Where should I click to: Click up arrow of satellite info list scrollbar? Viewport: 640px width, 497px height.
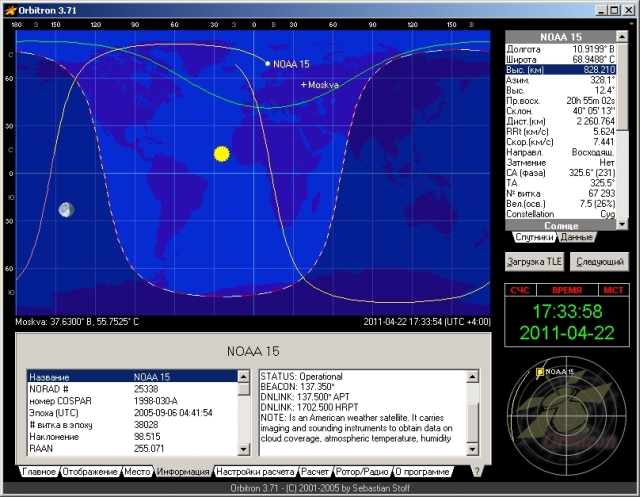pyautogui.click(x=244, y=376)
